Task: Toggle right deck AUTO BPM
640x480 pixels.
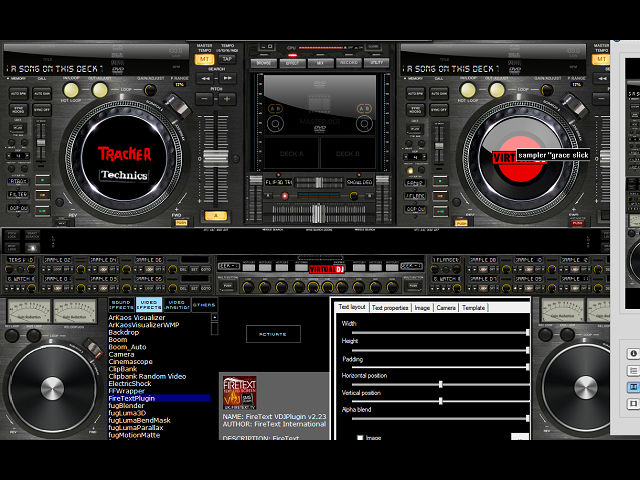Action: click(415, 94)
